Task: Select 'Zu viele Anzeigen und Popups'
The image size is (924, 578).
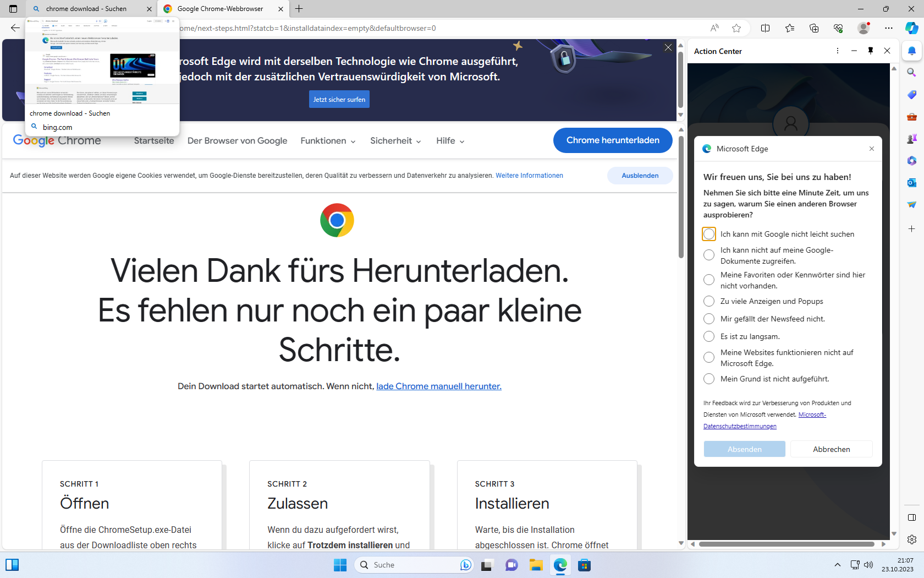Action: pyautogui.click(x=709, y=301)
